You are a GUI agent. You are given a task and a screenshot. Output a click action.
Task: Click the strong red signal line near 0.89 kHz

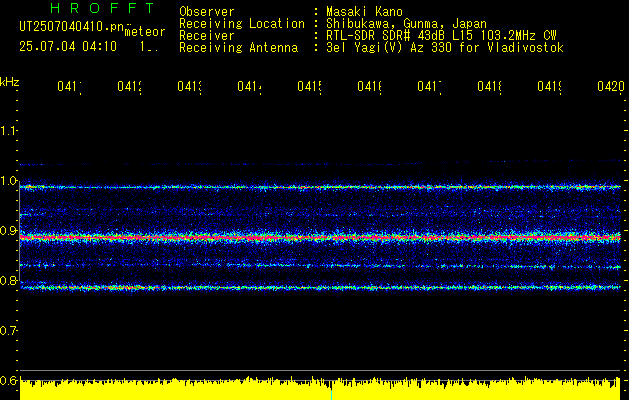click(320, 238)
